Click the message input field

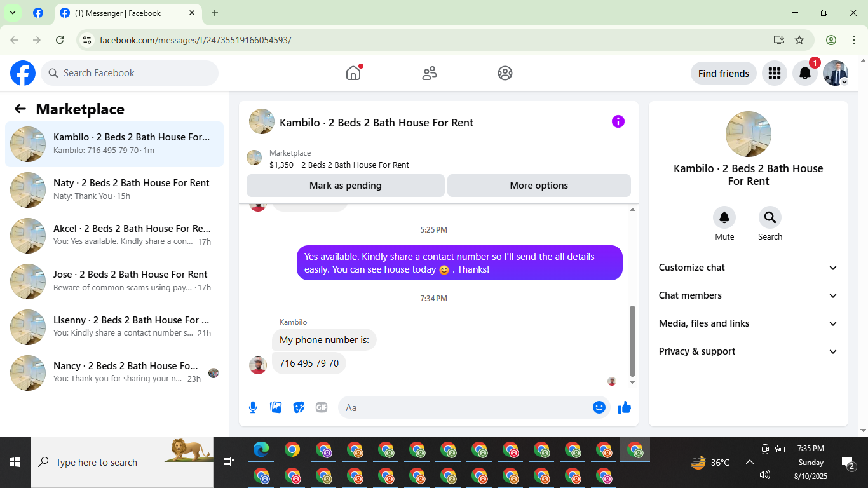pyautogui.click(x=473, y=407)
